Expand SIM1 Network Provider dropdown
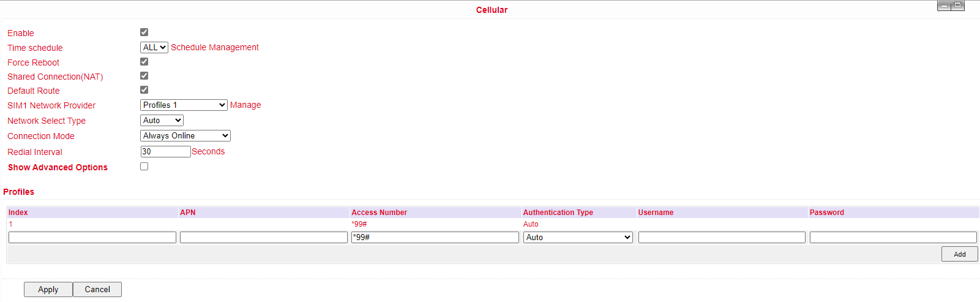 [184, 105]
